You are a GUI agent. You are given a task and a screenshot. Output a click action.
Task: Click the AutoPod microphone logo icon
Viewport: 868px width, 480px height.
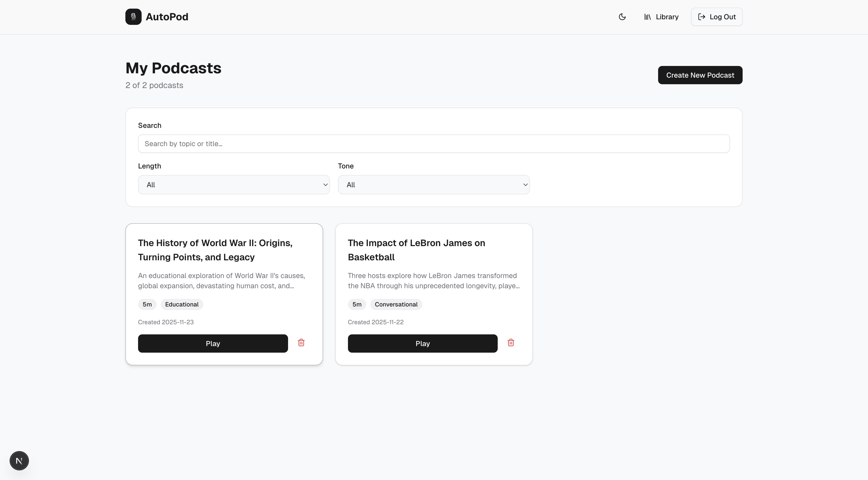point(133,17)
